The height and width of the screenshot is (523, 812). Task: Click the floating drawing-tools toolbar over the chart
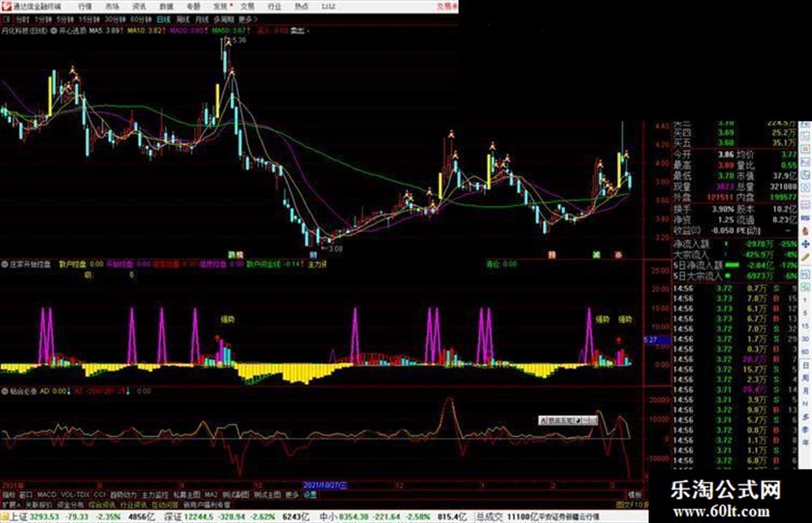tap(568, 421)
